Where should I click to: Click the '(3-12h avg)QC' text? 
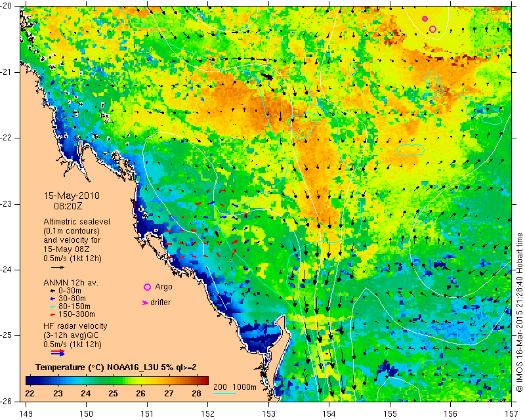pos(71,335)
